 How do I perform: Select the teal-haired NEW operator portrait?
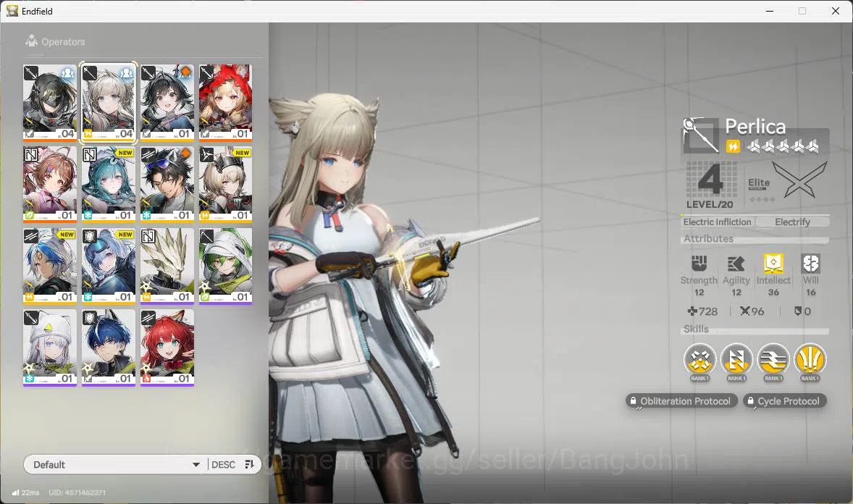pos(109,184)
